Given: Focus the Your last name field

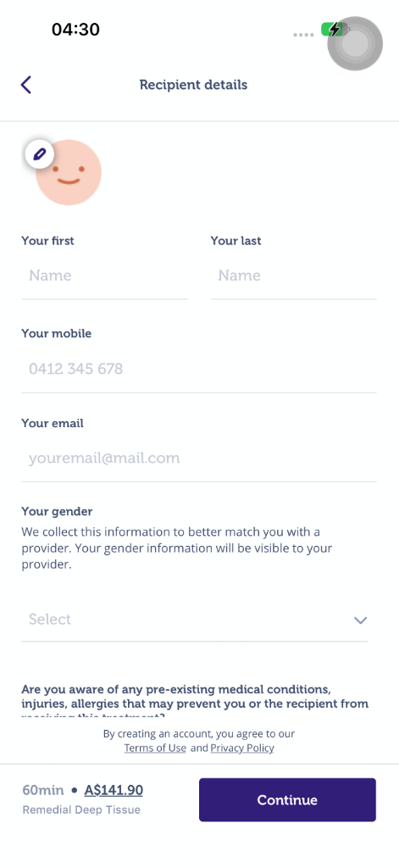Looking at the screenshot, I should (294, 275).
